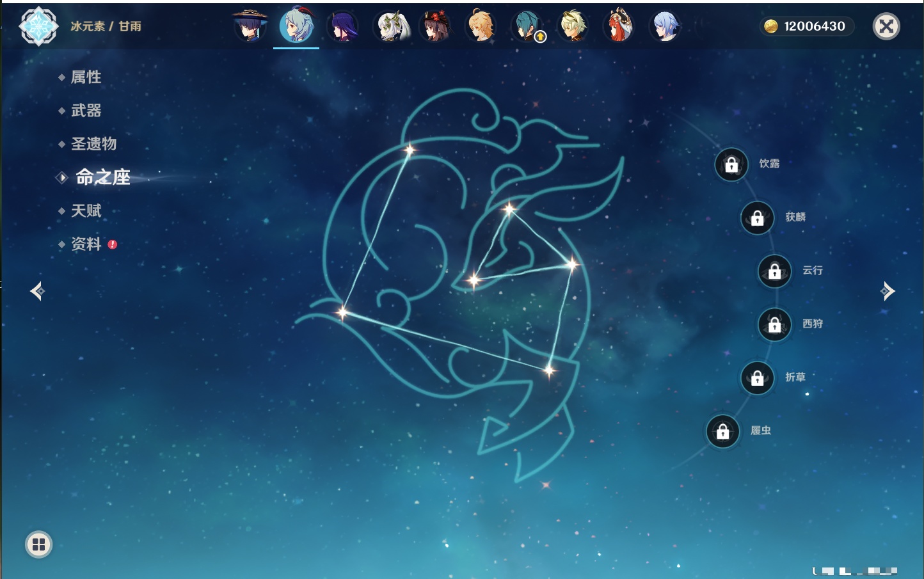The image size is (924, 579).
Task: Choose the light-blue-haired avatar at the row's end
Action: 665,26
